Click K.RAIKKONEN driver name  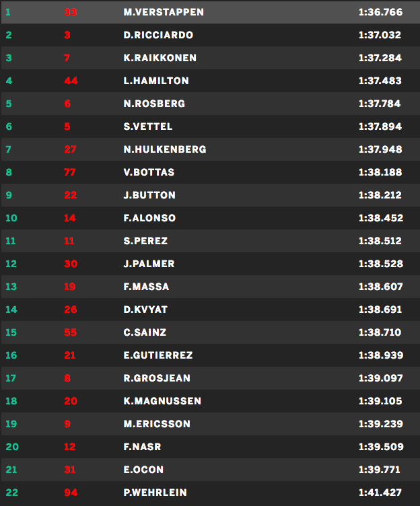160,58
